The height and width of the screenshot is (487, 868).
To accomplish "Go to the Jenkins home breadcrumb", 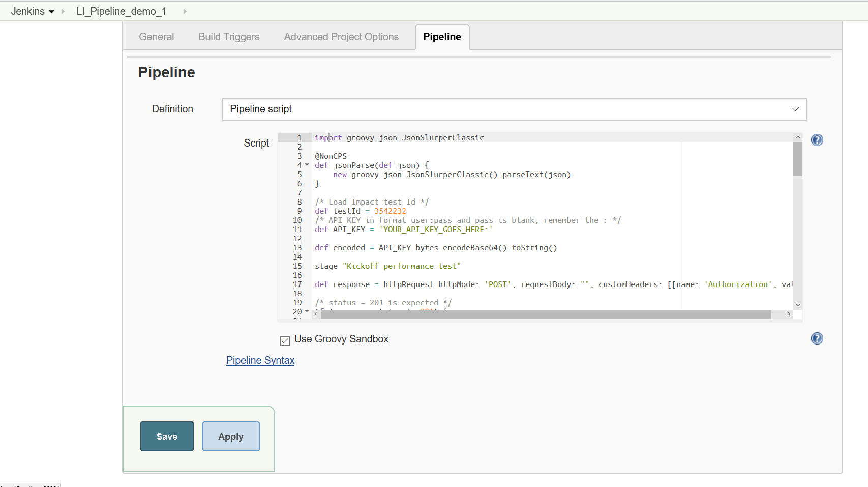I will (x=27, y=11).
